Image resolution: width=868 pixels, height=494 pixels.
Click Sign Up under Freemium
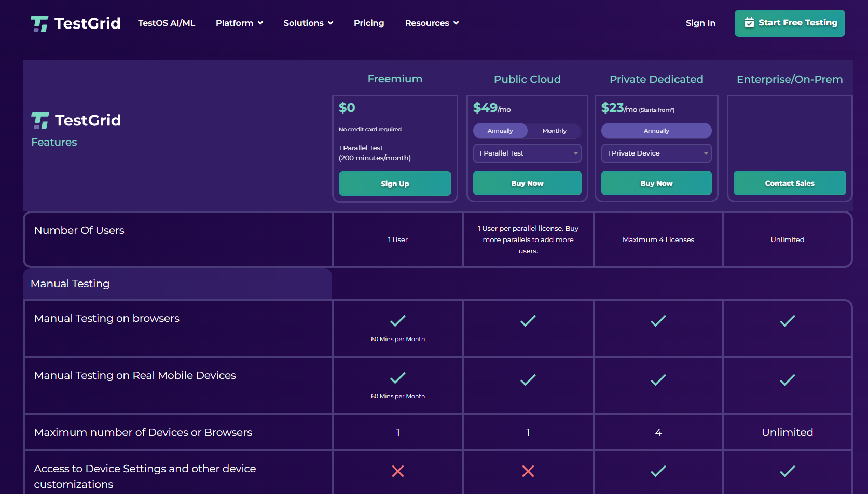pos(395,184)
